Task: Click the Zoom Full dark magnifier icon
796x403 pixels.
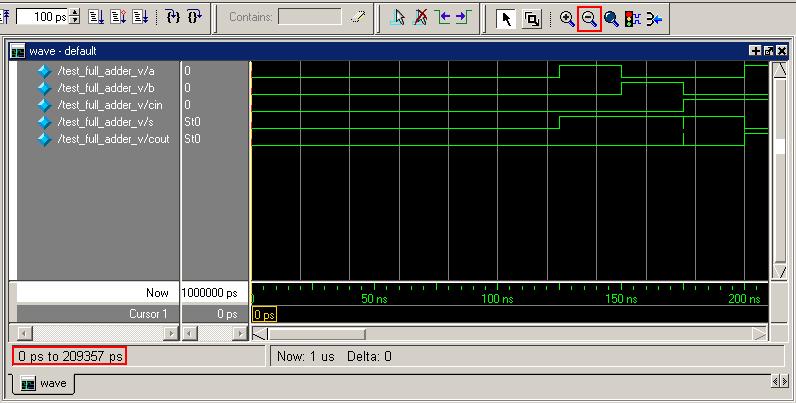Action: (611, 19)
